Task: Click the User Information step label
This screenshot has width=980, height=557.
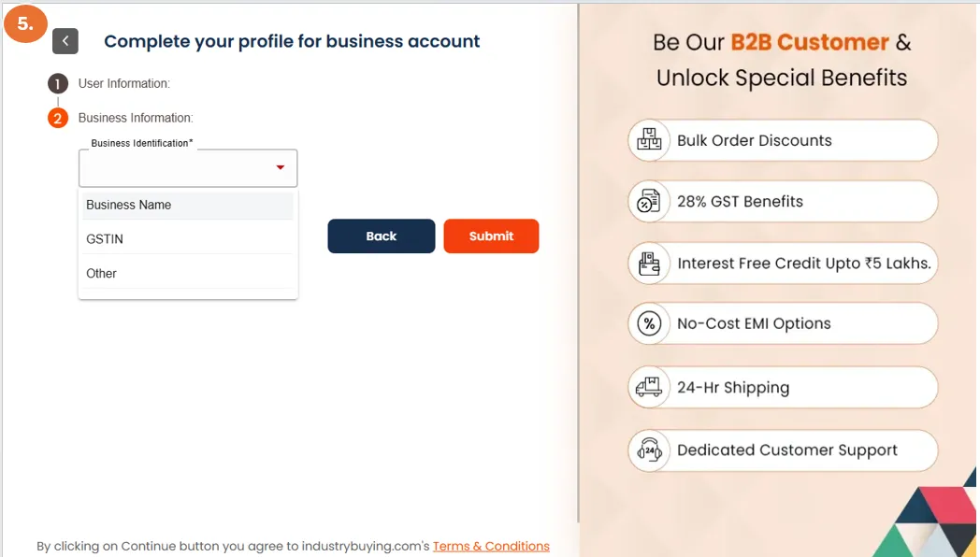Action: [123, 84]
